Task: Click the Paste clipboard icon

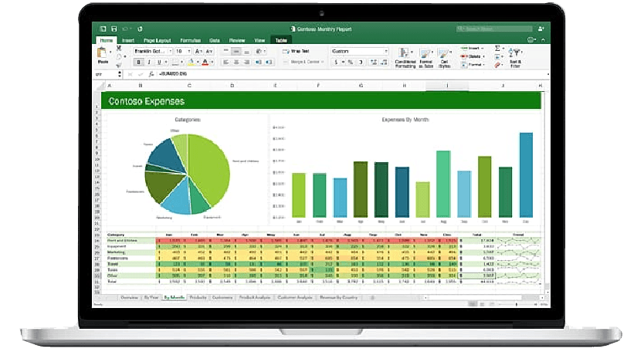Action: (x=102, y=52)
